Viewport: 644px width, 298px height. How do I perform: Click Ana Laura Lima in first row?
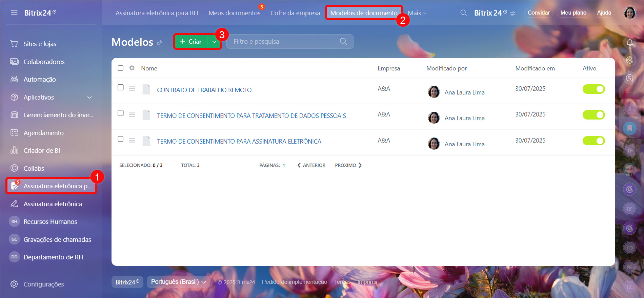[x=464, y=92]
